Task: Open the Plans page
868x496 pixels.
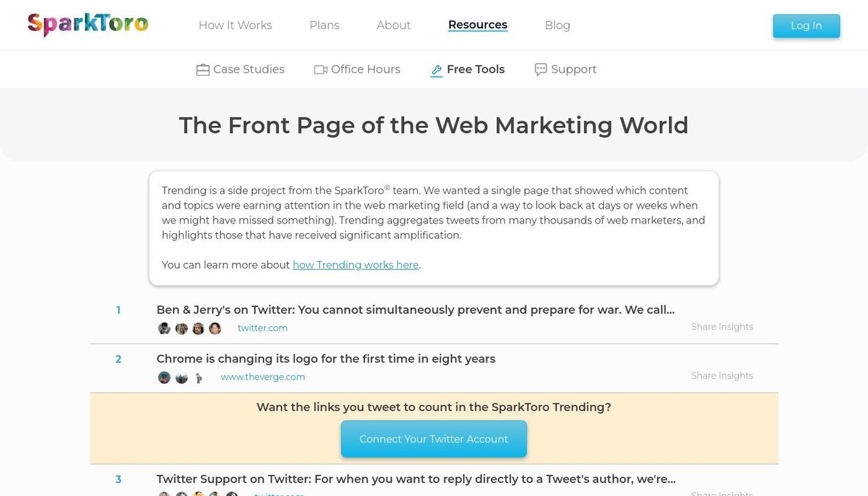Action: click(324, 25)
